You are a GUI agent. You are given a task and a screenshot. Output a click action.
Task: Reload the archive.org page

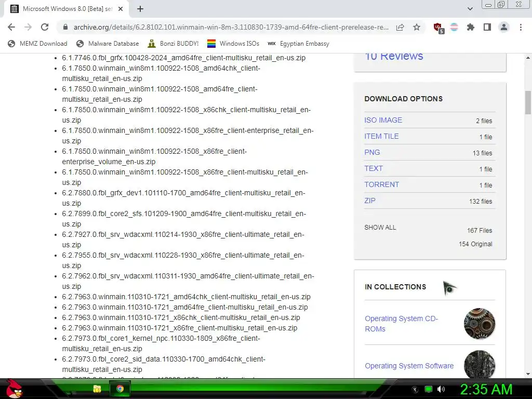[45, 27]
